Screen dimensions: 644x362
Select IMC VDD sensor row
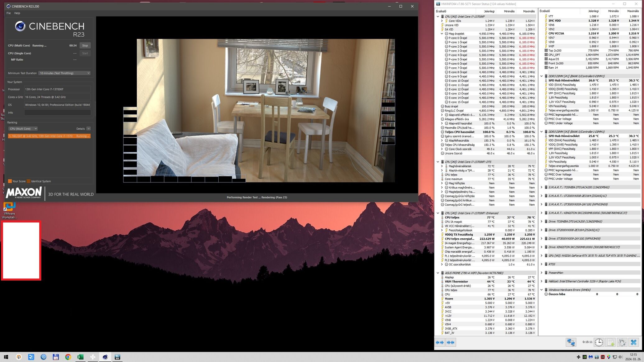(x=592, y=21)
